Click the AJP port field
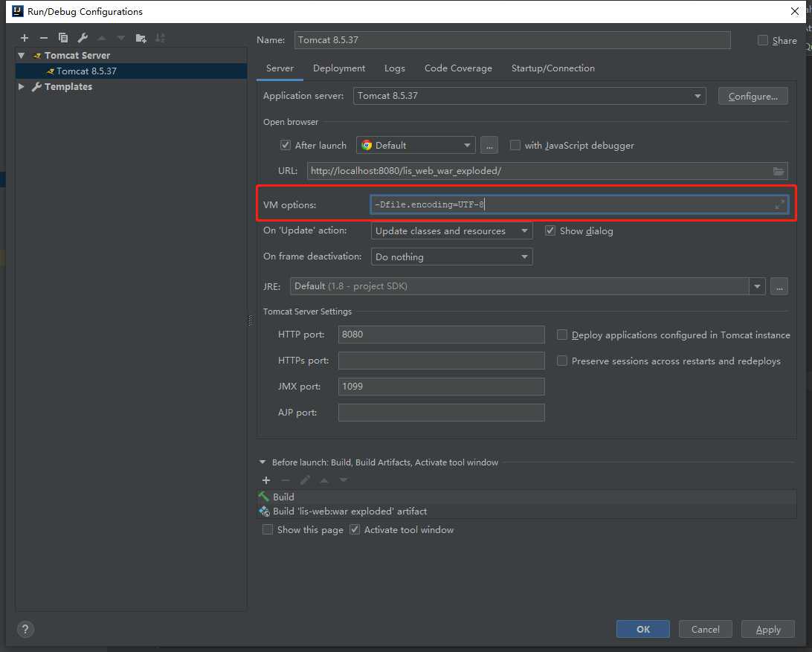Screen dimensions: 812x652 click(x=441, y=413)
